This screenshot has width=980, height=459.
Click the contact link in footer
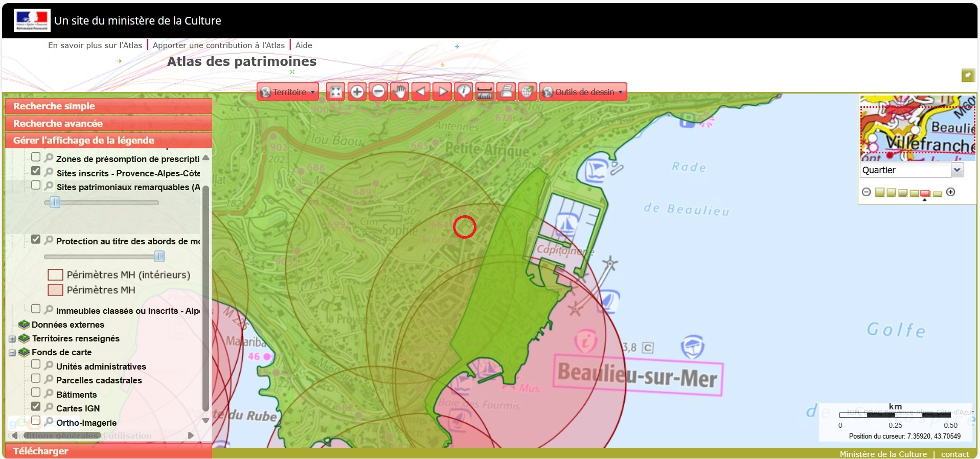pyautogui.click(x=955, y=454)
